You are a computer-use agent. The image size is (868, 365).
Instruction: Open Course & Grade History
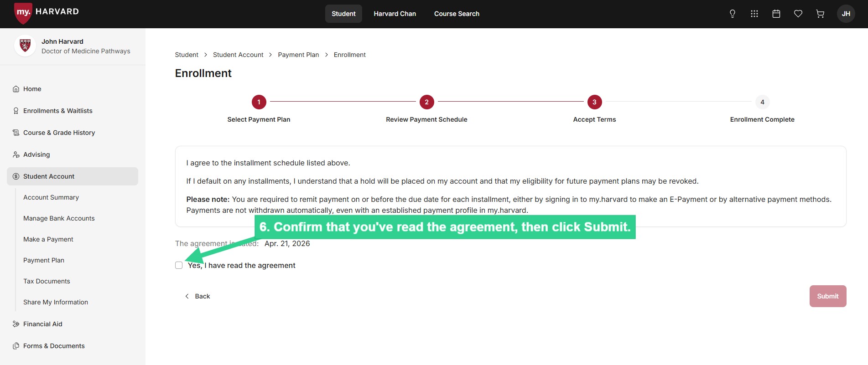tap(73, 133)
